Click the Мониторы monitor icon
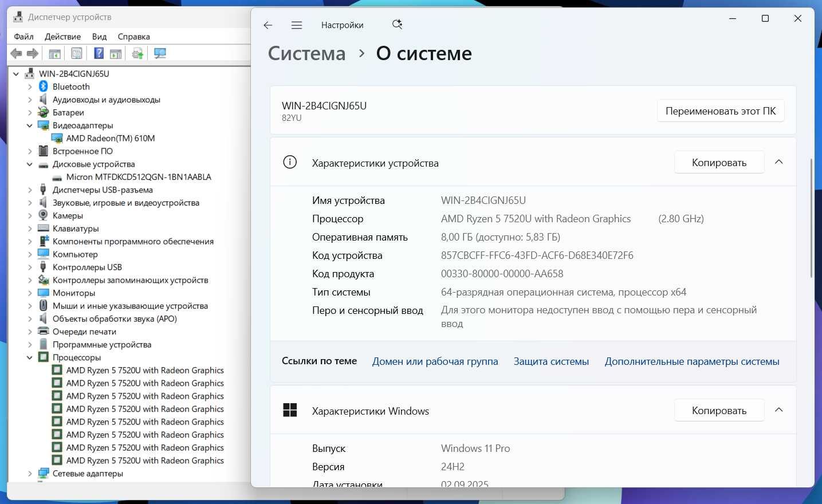The width and height of the screenshot is (822, 504). [x=43, y=293]
